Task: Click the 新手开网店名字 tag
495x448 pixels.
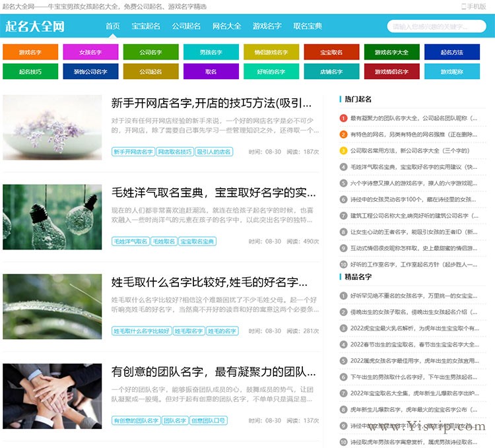Action: 133,152
